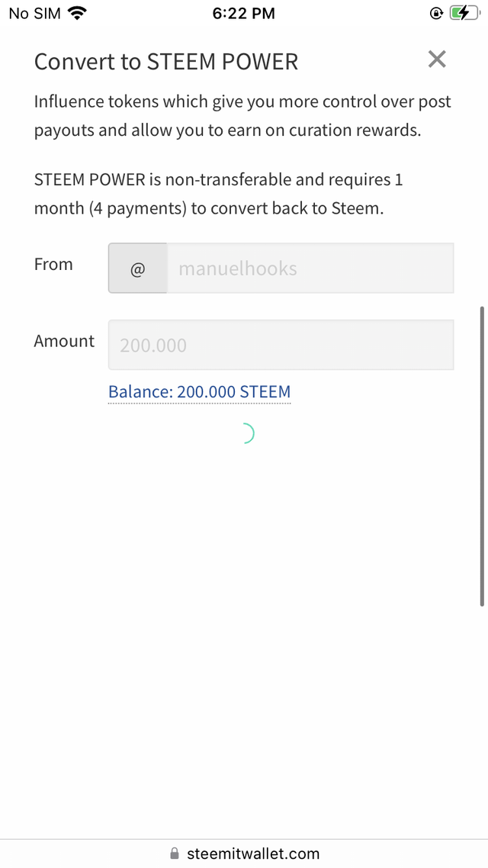Click the Amount label
The image size is (488, 868).
pyautogui.click(x=64, y=341)
